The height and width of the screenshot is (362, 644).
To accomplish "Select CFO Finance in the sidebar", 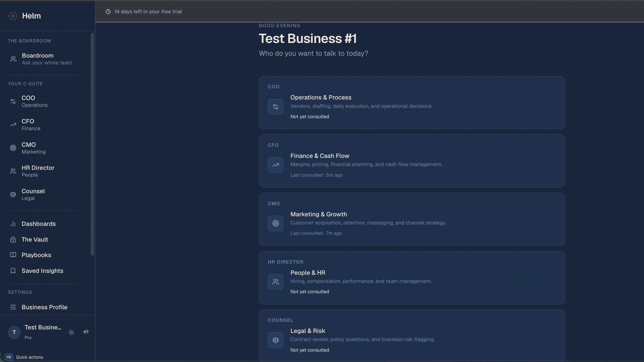I will [44, 125].
